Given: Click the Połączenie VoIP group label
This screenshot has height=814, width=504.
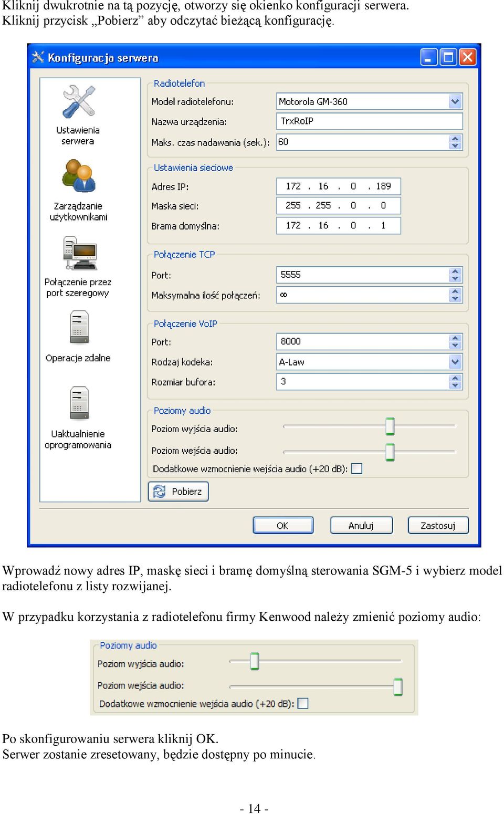Looking at the screenshot, I should tap(185, 324).
